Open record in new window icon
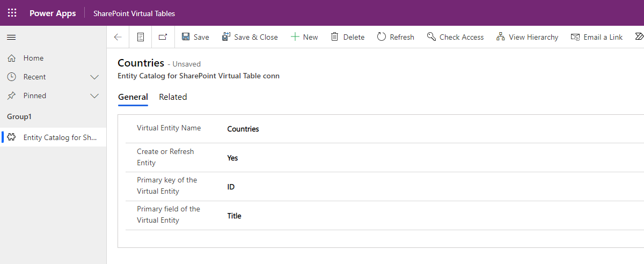 coord(163,37)
